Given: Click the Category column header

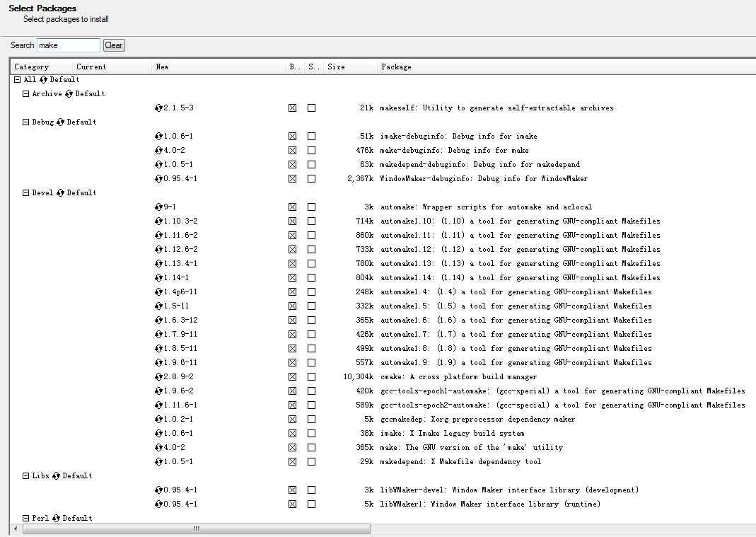Looking at the screenshot, I should coord(32,67).
